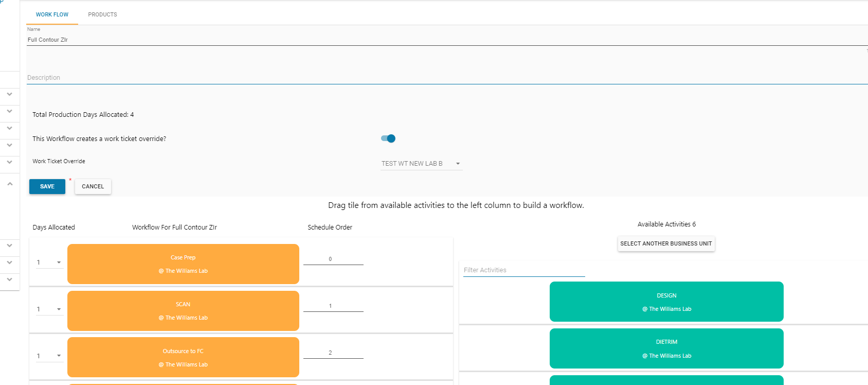Click Workflow For Full Contour ZIr header
The height and width of the screenshot is (385, 868).
click(x=174, y=227)
